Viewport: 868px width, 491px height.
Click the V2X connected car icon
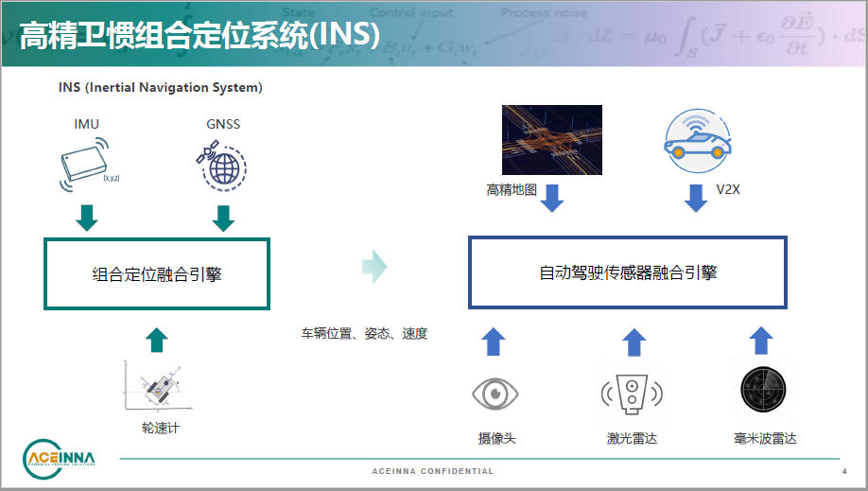click(698, 141)
